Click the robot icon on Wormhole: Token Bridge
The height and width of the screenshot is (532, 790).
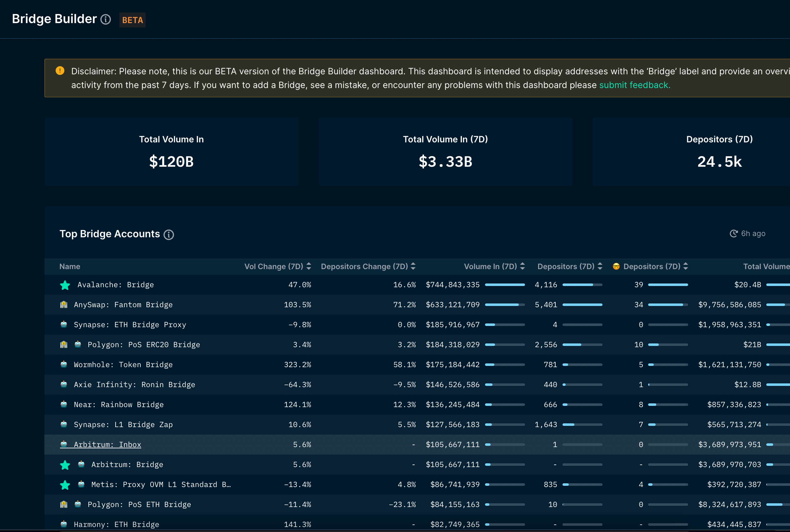point(63,364)
